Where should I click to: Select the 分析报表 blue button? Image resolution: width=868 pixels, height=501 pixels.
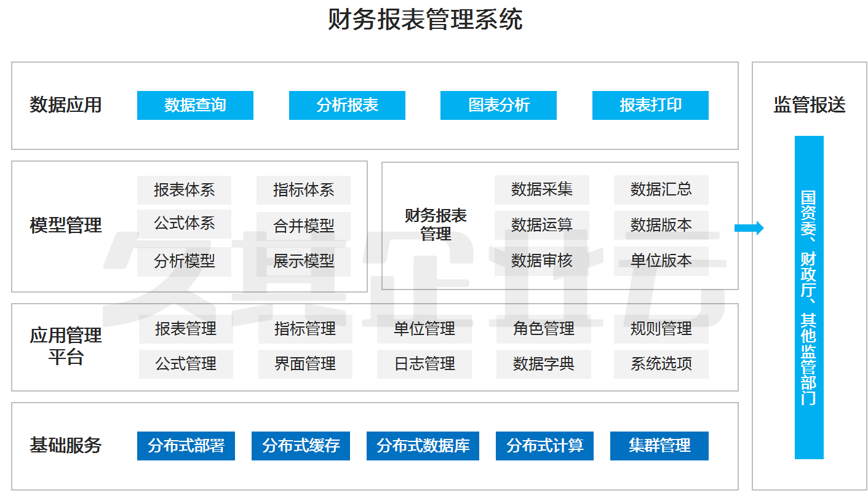pyautogui.click(x=347, y=105)
